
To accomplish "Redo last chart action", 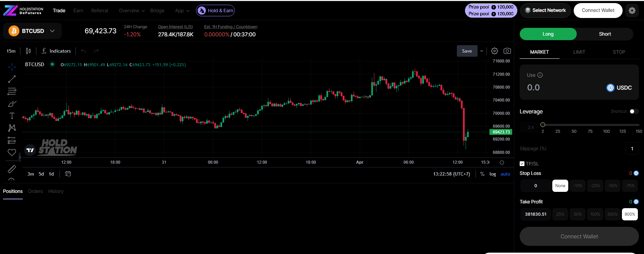I will coord(96,51).
